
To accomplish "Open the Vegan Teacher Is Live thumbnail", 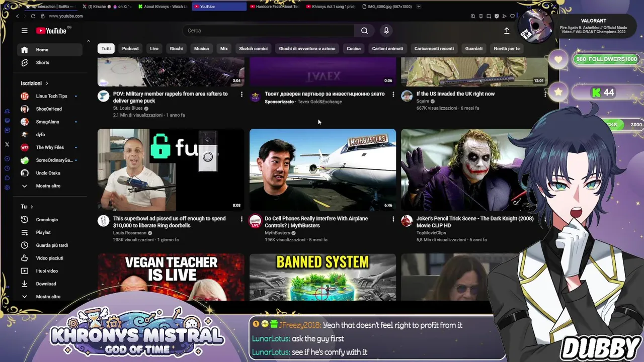I will [x=171, y=277].
